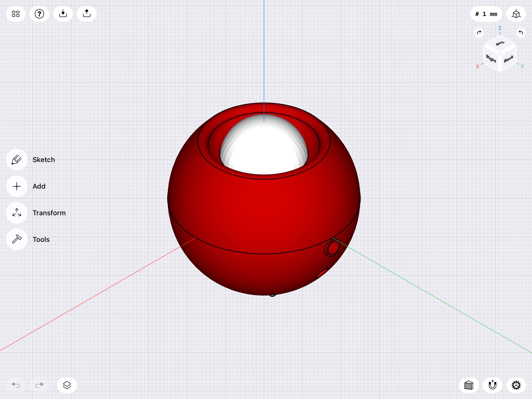The height and width of the screenshot is (399, 532).
Task: Rotate view clockwise arrow near cube
Action: (479, 33)
